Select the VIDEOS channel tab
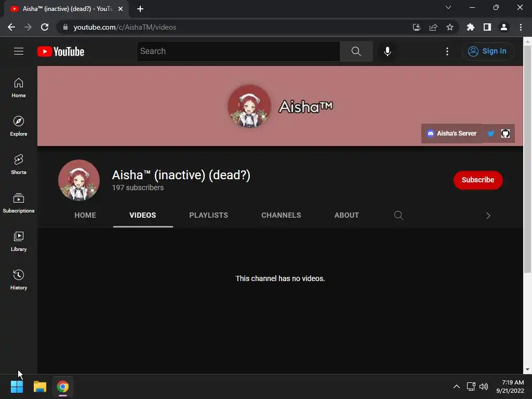This screenshot has width=532, height=399. pyautogui.click(x=142, y=215)
